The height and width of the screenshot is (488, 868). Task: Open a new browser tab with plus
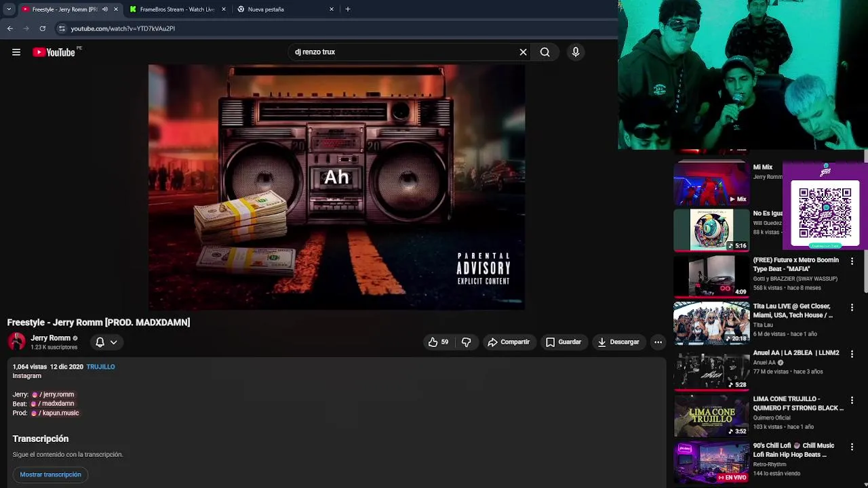(x=348, y=9)
